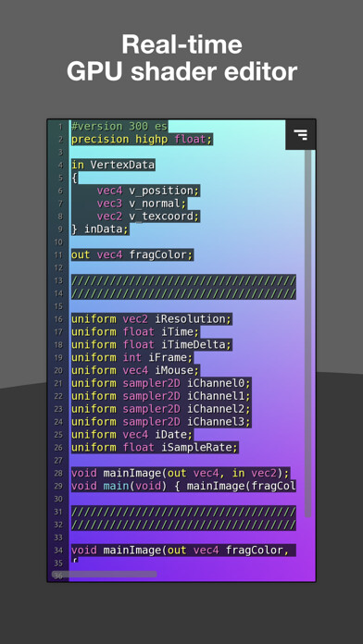Click line number 27 in gutter
The width and height of the screenshot is (363, 644).
(58, 461)
